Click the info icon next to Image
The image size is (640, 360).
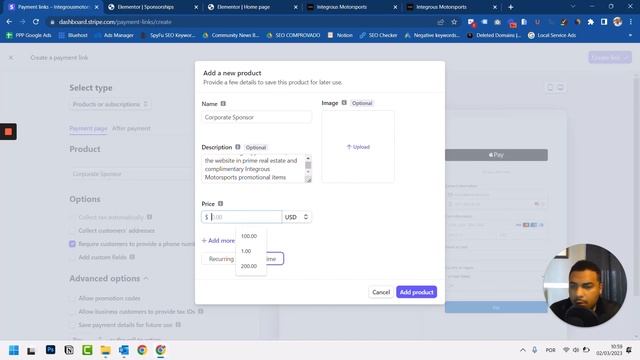pos(344,103)
